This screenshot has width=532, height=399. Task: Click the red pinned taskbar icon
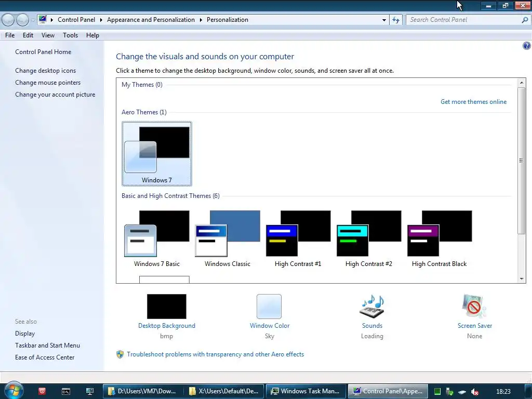click(42, 391)
